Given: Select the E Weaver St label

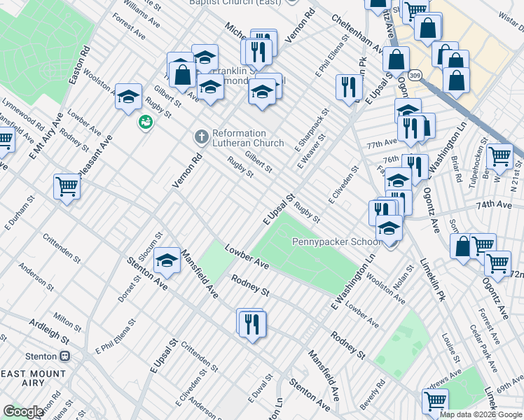Looking at the screenshot, I should pyautogui.click(x=311, y=151).
